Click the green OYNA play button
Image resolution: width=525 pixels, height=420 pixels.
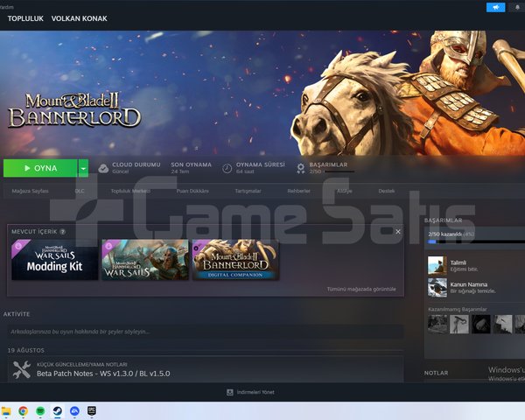(x=40, y=168)
